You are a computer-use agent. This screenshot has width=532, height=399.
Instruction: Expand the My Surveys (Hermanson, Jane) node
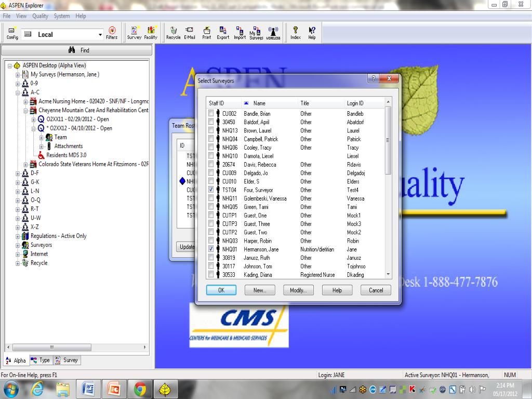(18, 75)
